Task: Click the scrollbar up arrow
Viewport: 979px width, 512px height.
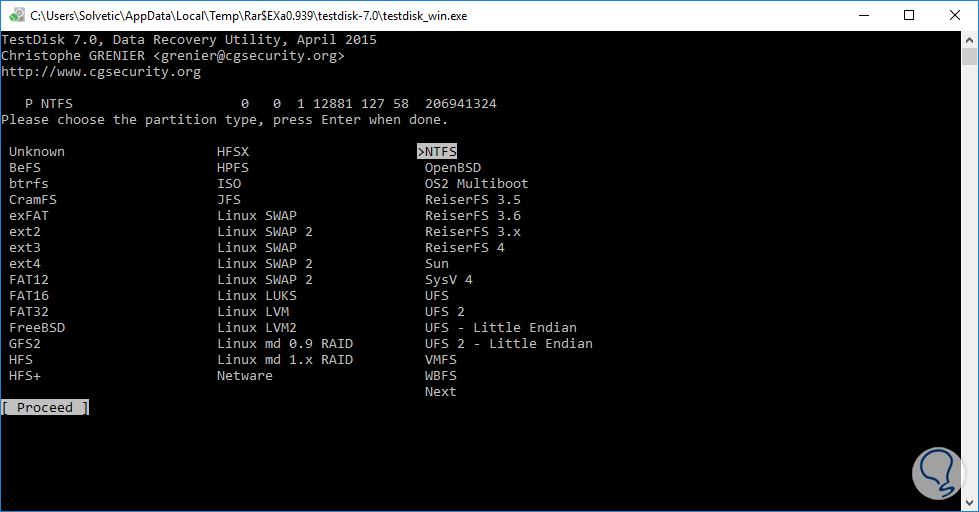Action: click(x=969, y=40)
